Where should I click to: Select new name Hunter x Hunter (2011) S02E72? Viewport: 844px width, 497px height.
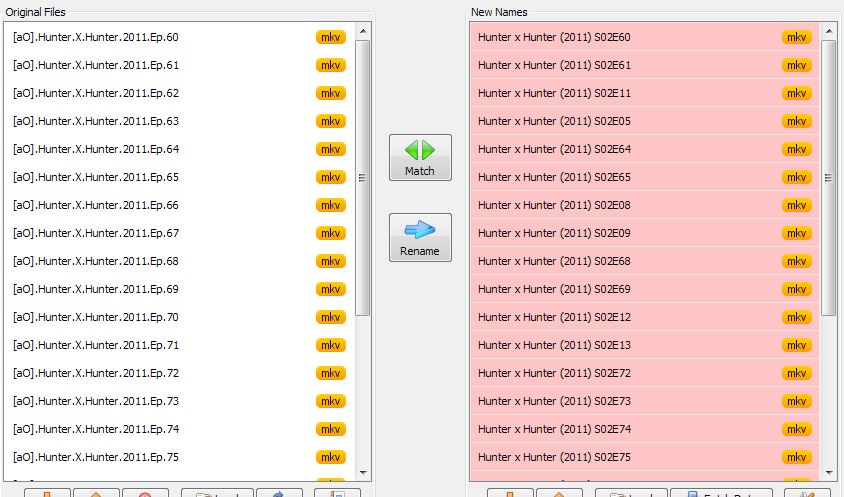645,373
